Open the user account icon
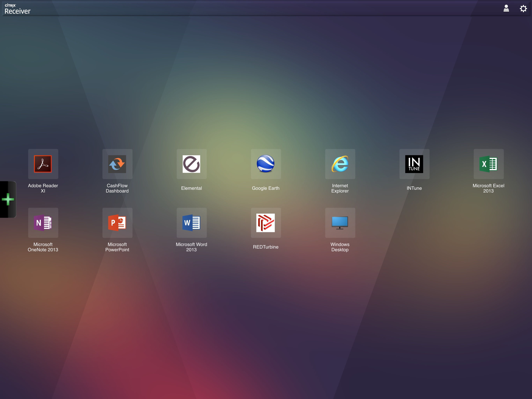This screenshot has width=532, height=399. coord(506,8)
